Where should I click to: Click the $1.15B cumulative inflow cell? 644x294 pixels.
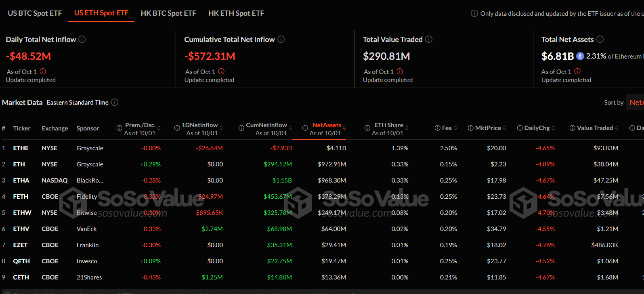point(282,181)
